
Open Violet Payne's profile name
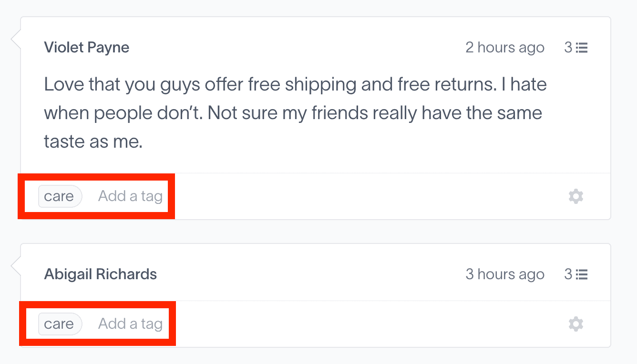86,48
